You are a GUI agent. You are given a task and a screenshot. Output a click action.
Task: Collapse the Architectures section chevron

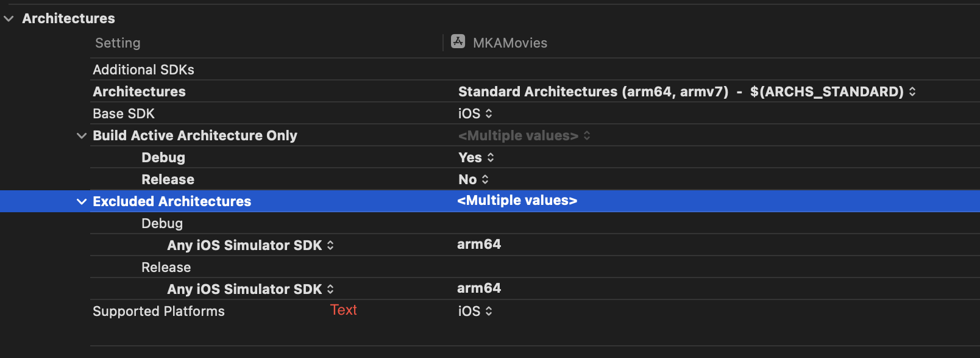point(9,19)
